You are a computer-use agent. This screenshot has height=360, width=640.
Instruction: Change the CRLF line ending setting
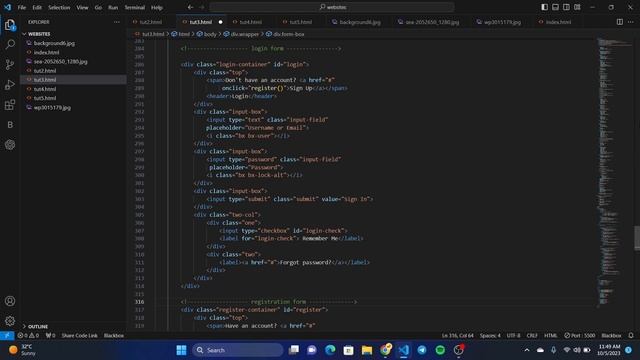(x=532, y=336)
